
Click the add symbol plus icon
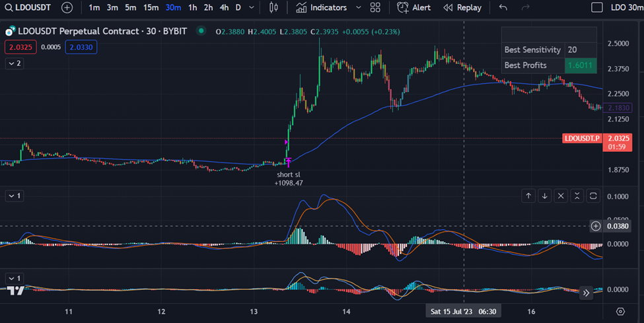(67, 8)
